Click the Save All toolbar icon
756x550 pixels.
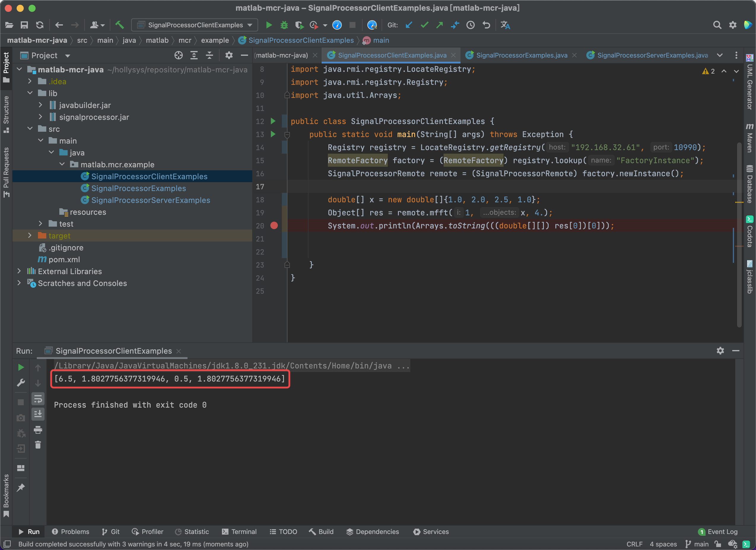coord(24,25)
